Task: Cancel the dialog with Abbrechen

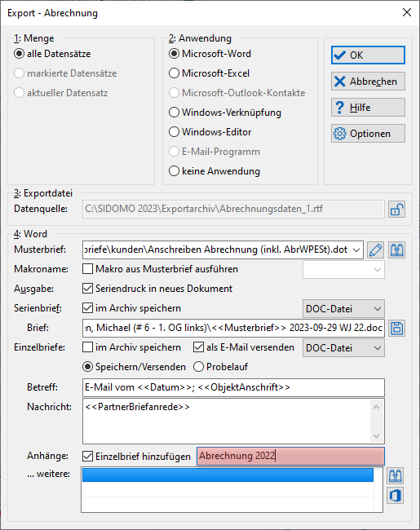Action: pos(368,82)
